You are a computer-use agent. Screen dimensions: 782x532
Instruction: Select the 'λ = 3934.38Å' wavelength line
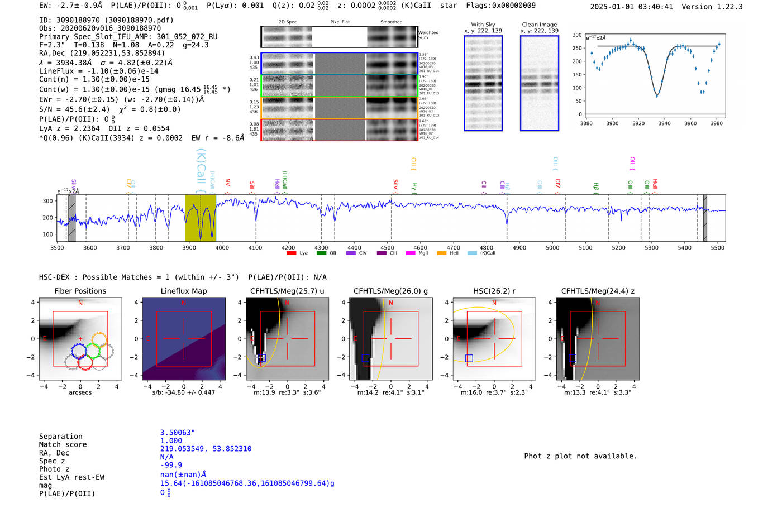[x=106, y=63]
